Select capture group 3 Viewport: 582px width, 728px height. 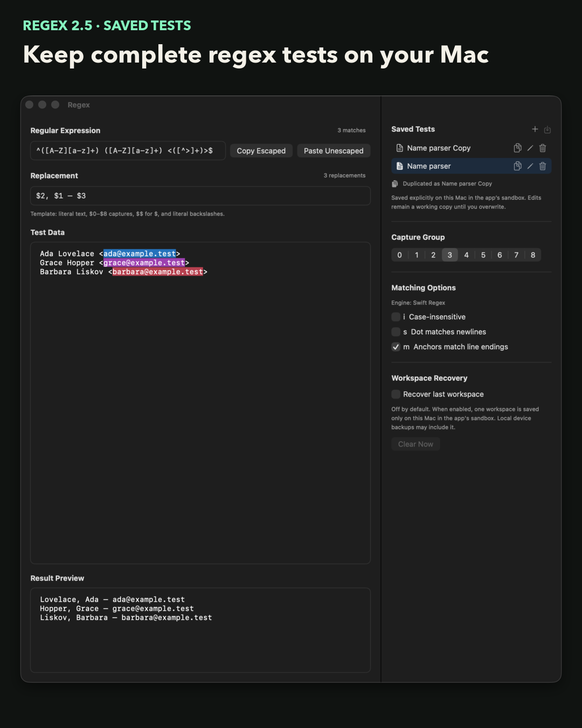450,255
